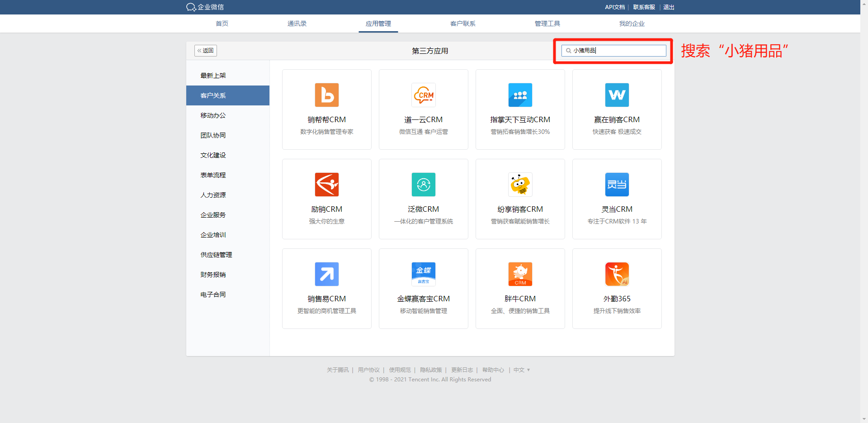Open the 外勤365 app icon
The height and width of the screenshot is (423, 868).
pyautogui.click(x=617, y=274)
